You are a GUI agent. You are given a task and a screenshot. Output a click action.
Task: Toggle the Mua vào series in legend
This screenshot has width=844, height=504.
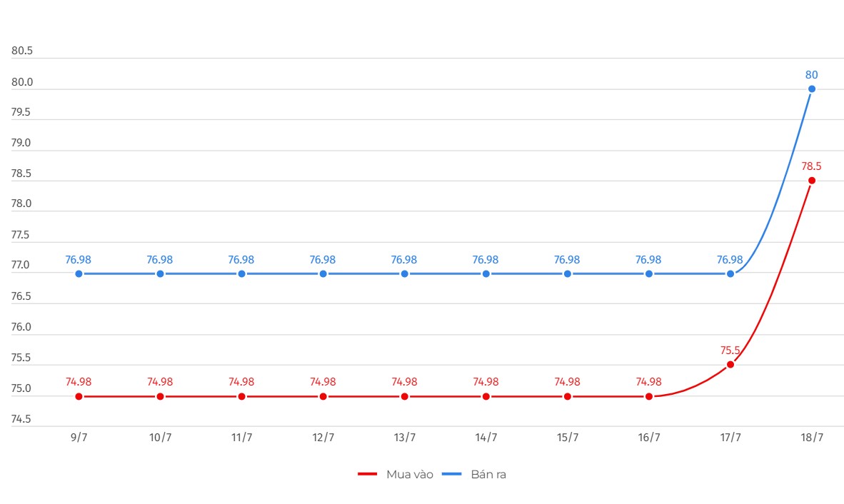[409, 474]
